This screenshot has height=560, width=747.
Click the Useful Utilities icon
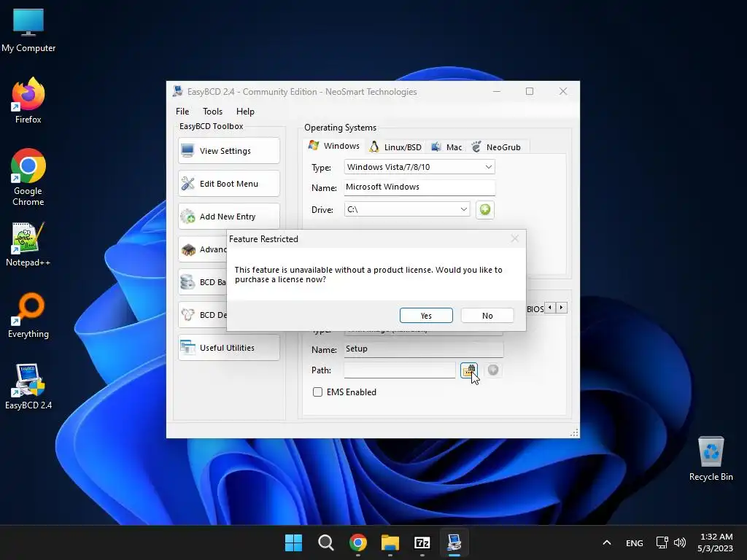click(187, 348)
